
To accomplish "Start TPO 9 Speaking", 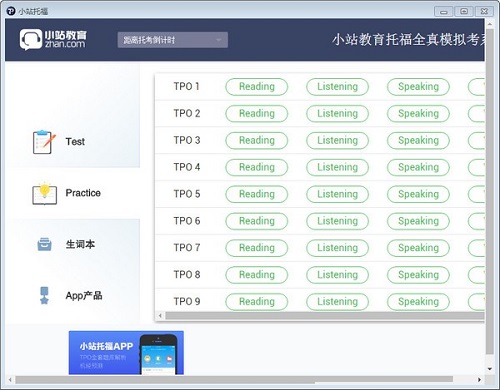I will point(418,302).
